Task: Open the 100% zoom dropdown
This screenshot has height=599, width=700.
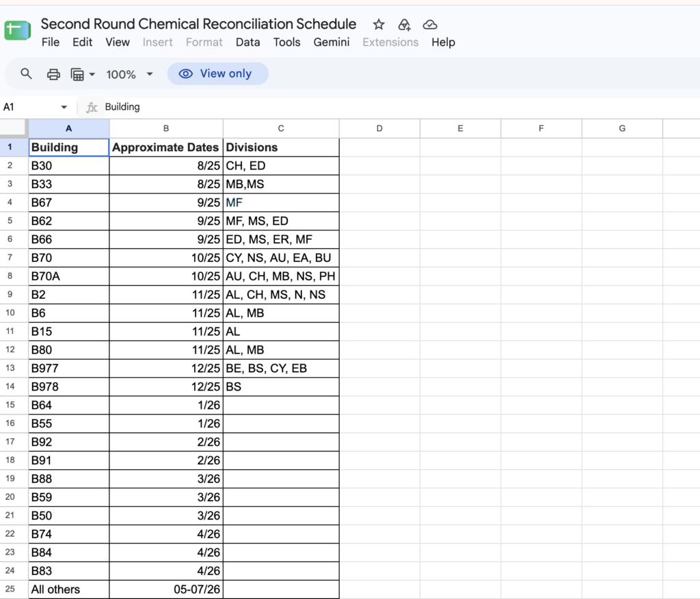Action: 129,74
